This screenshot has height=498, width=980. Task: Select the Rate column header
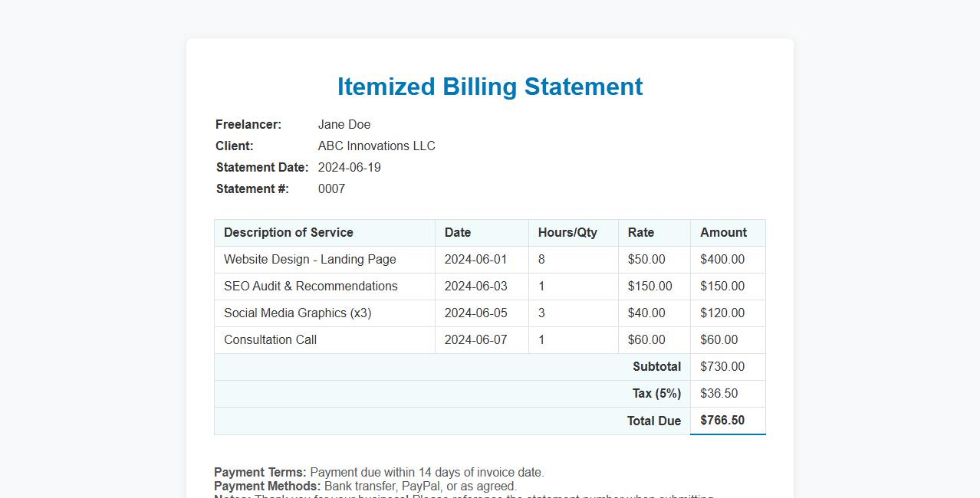pos(641,232)
